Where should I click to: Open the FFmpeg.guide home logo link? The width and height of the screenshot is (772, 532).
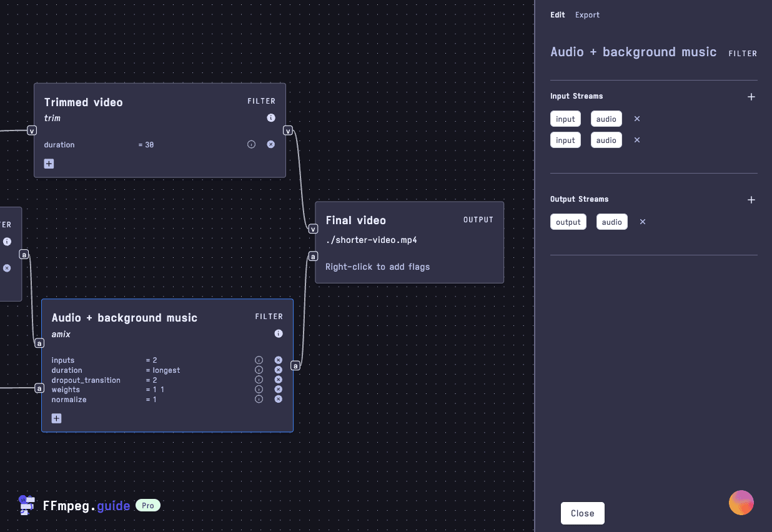75,505
